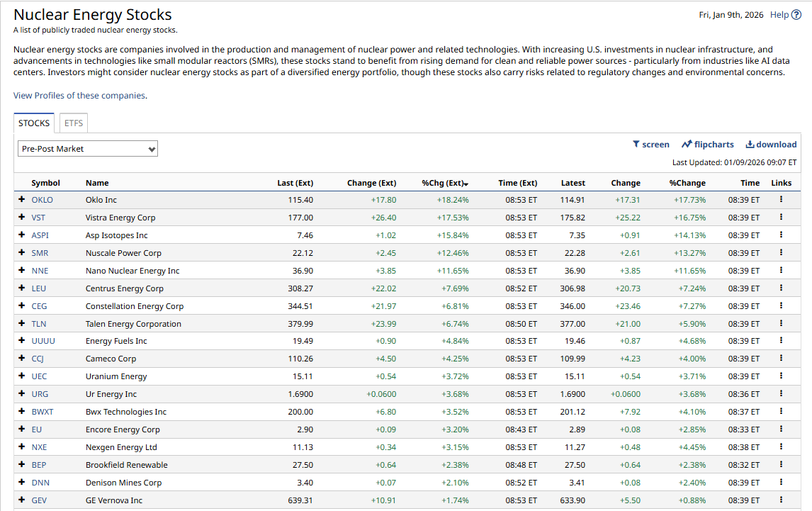Sort by %Chg (Ext) column header
812x511 pixels.
click(x=444, y=183)
